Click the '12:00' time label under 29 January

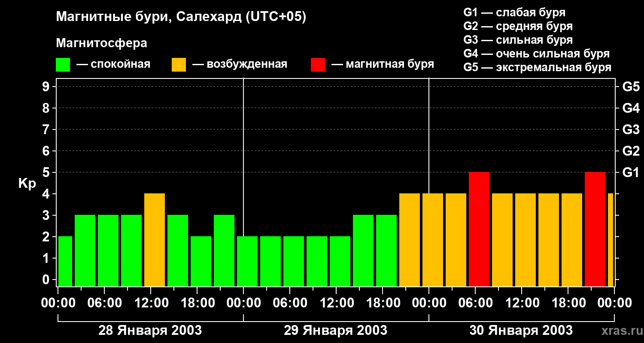[x=336, y=303]
